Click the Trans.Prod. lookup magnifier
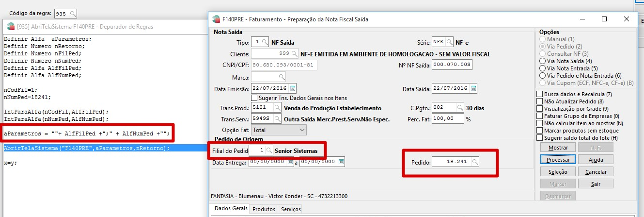Viewport: 644px width, 217px height. 277,108
